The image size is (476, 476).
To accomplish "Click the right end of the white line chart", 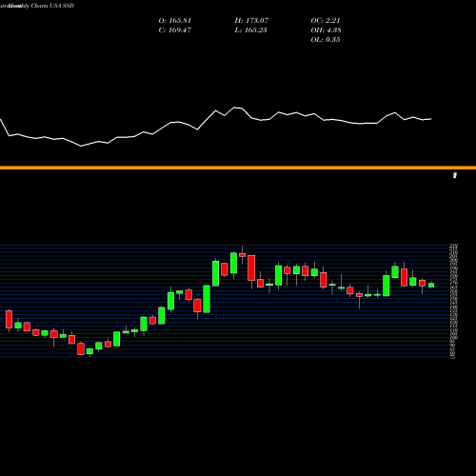I will (430, 119).
